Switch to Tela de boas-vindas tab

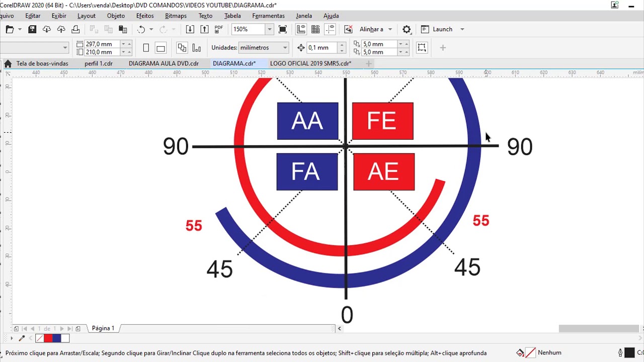pyautogui.click(x=42, y=64)
